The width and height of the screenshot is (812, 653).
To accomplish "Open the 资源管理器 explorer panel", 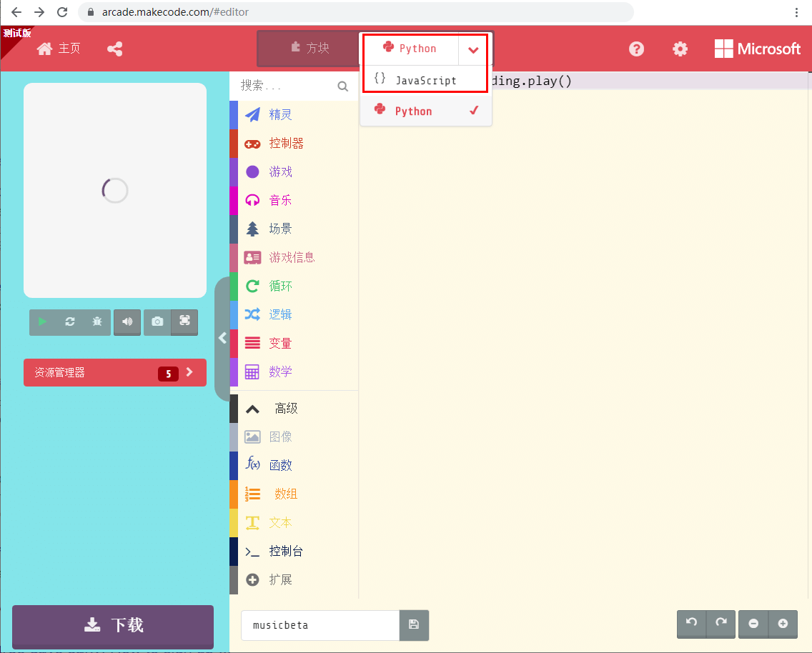I will coord(114,372).
